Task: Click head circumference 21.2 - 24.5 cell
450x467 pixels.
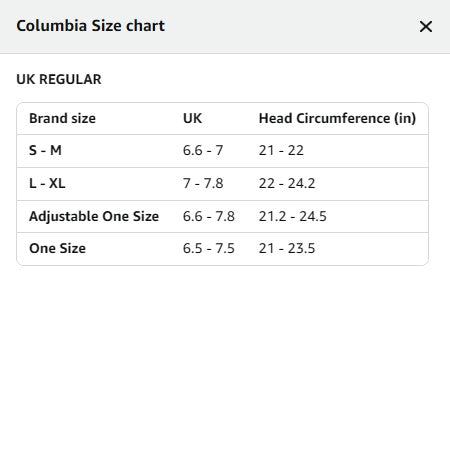Action: click(293, 216)
